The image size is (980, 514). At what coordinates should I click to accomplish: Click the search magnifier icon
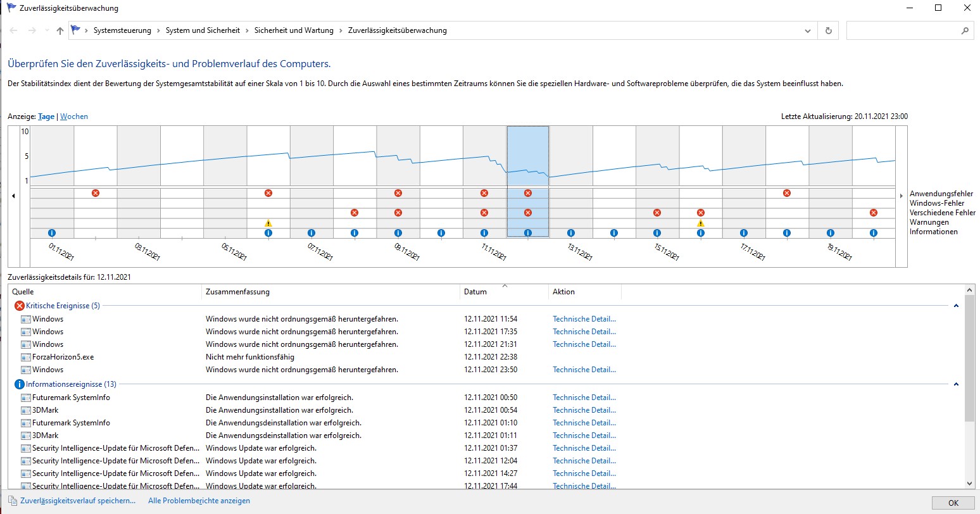[965, 30]
